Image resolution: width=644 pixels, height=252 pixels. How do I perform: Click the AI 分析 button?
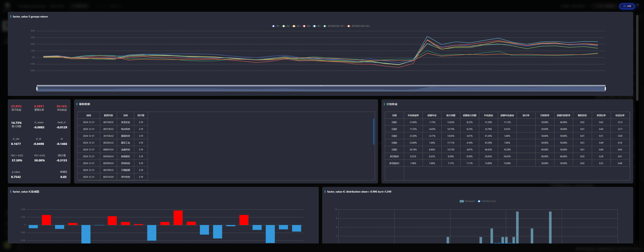pyautogui.click(x=627, y=6)
